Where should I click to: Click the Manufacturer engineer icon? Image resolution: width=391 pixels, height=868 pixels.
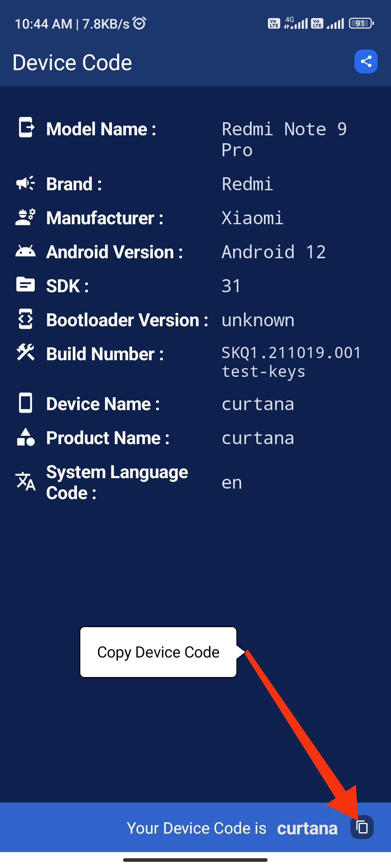tap(26, 217)
